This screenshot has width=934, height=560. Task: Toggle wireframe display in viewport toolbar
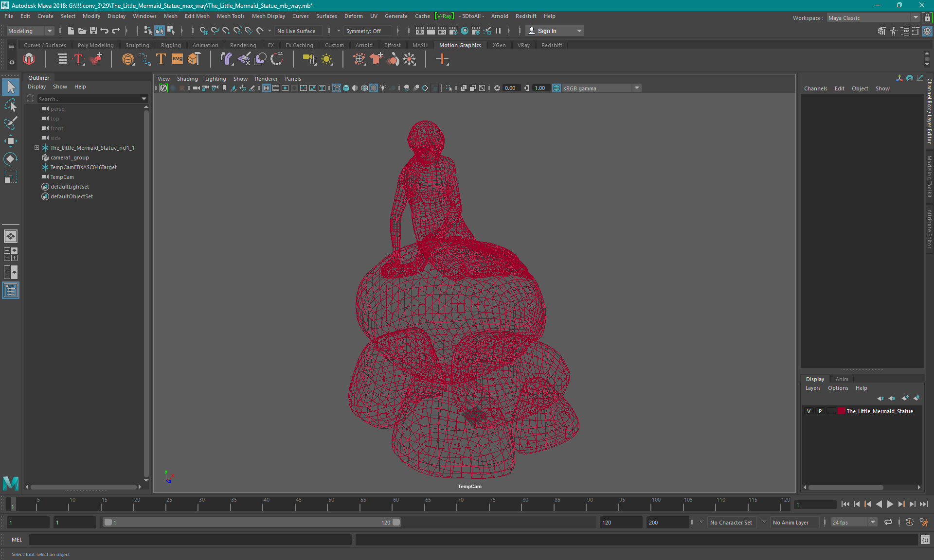337,88
